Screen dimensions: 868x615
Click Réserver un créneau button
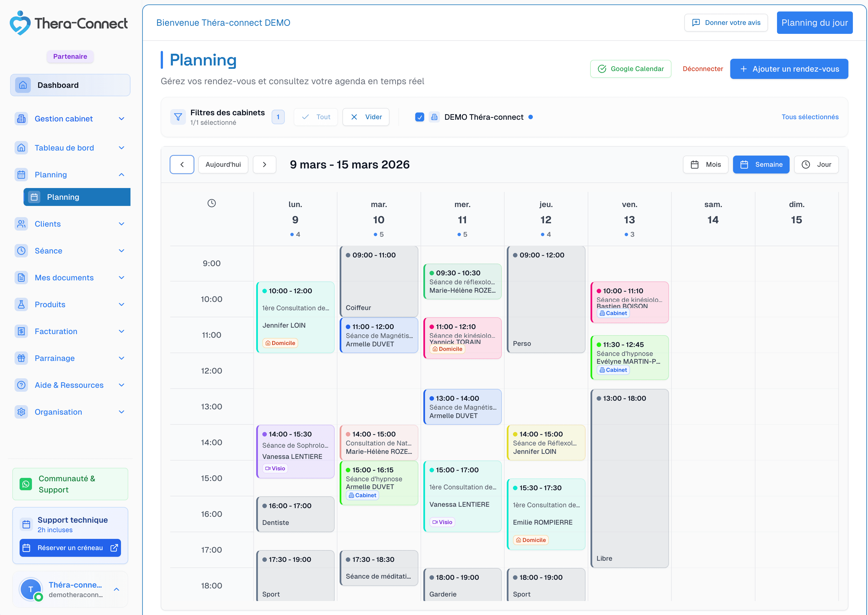[x=70, y=548]
